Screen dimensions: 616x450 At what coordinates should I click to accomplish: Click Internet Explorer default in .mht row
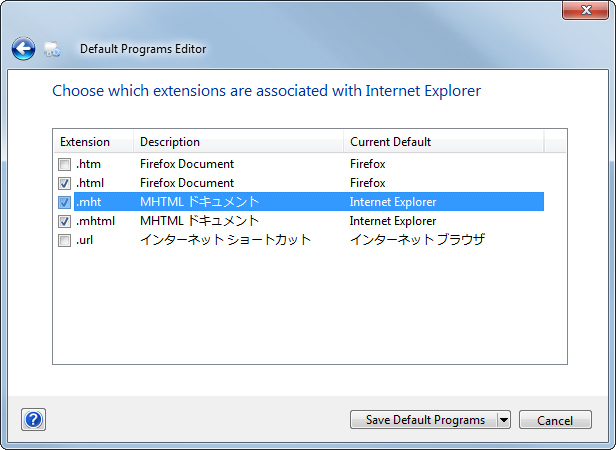click(393, 202)
